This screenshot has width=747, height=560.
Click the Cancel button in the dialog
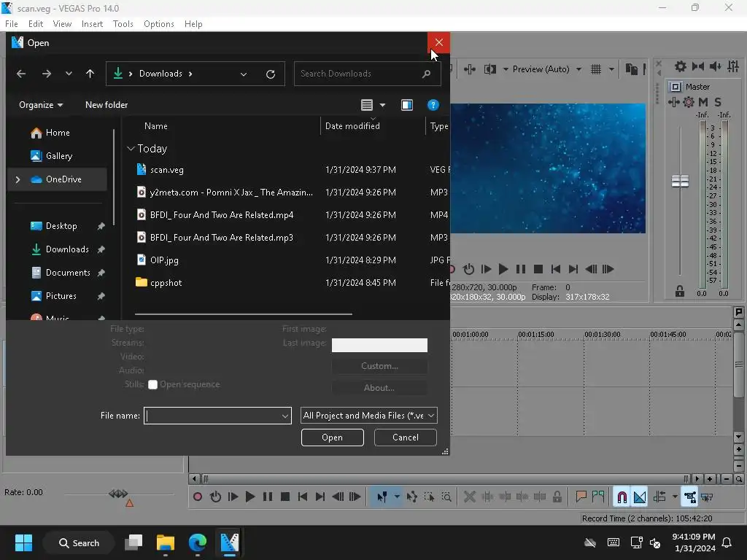406,437
